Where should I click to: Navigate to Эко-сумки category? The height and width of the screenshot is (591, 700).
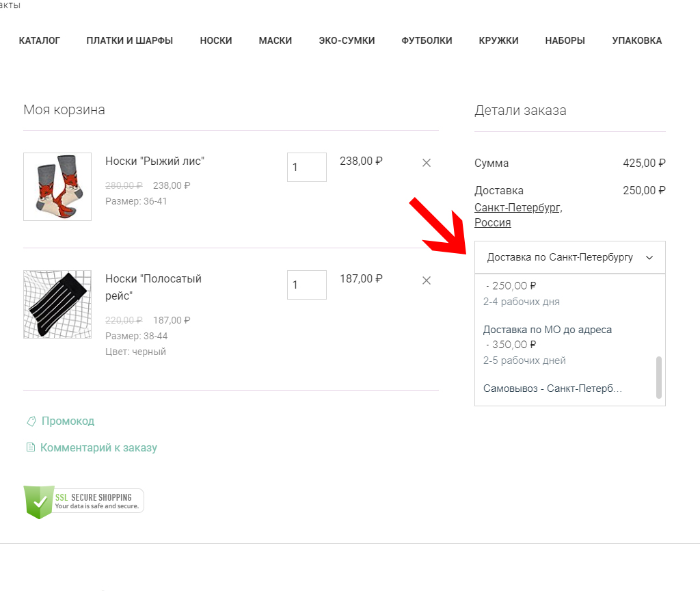click(347, 40)
